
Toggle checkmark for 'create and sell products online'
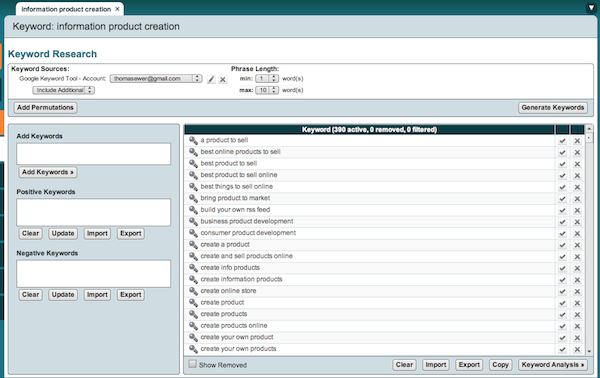[x=562, y=257]
